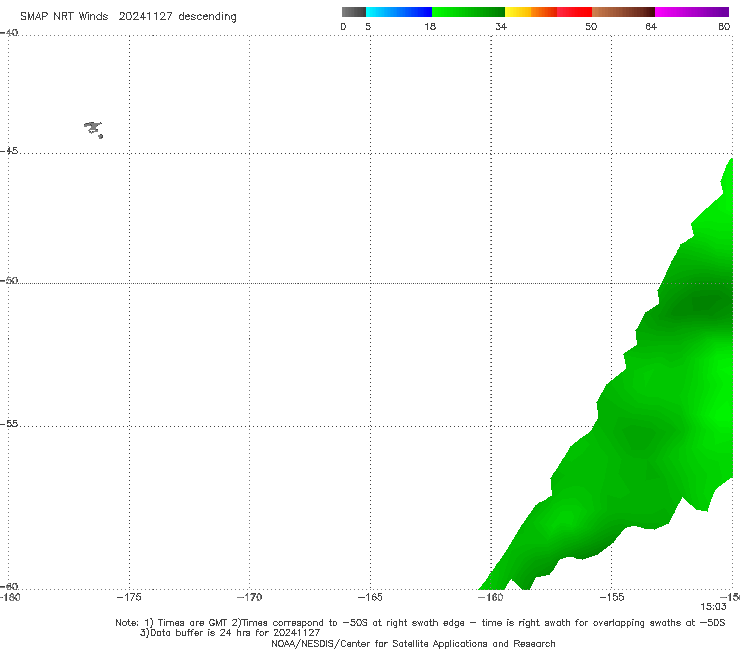Click the latitude label -50
740x650 pixels.
[x=9, y=280]
